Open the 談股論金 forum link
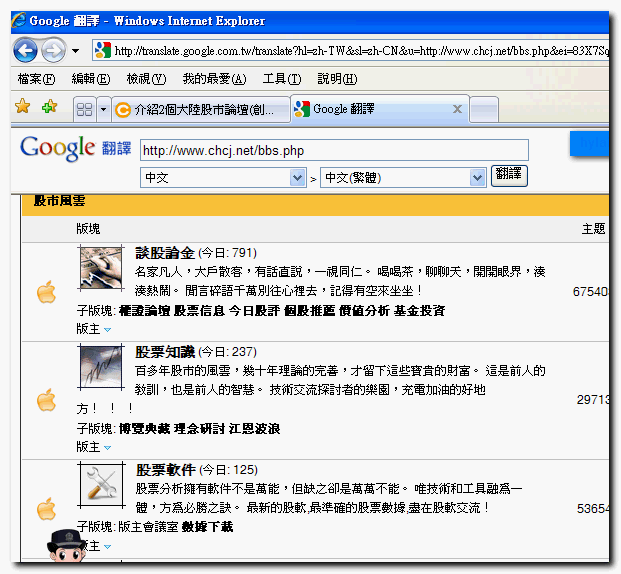 165,253
